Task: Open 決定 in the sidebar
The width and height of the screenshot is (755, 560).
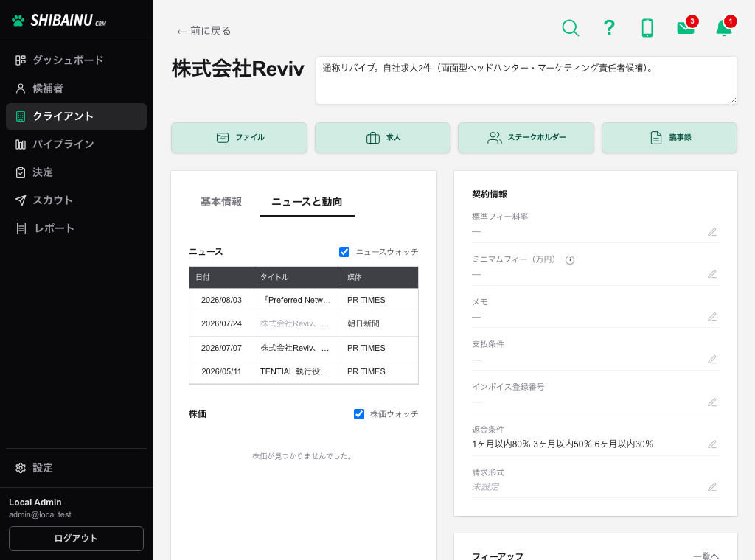Action: tap(76, 172)
